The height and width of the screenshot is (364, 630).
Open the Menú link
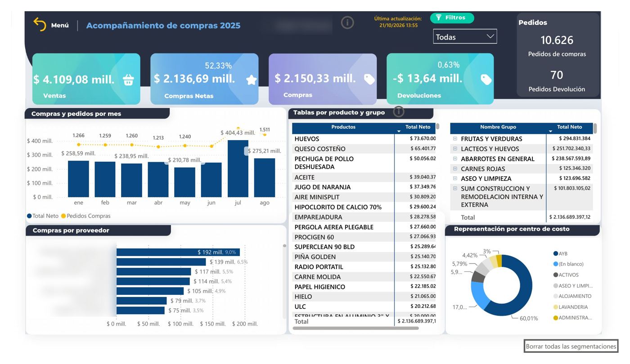(x=60, y=26)
